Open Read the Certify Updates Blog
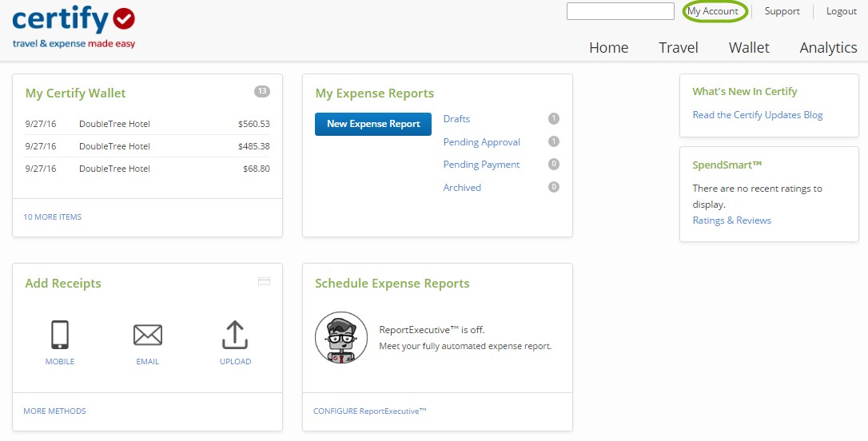 point(757,115)
